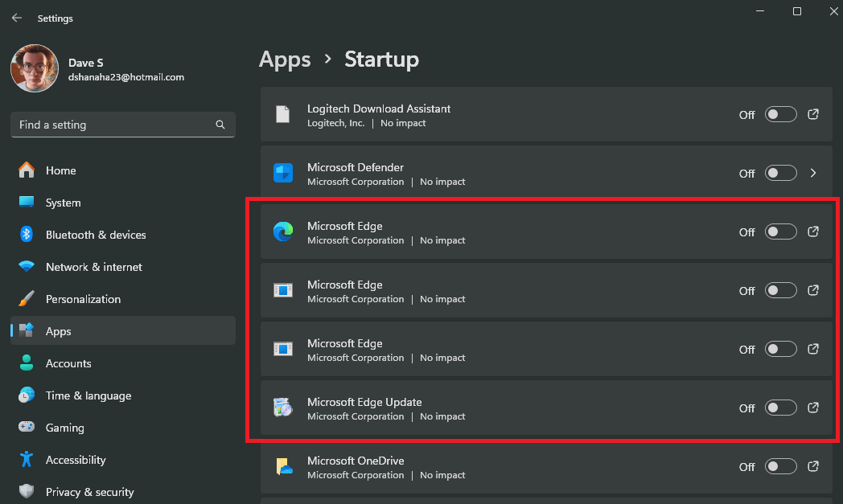Click the back arrow button
Image resolution: width=843 pixels, height=504 pixels.
[16, 18]
